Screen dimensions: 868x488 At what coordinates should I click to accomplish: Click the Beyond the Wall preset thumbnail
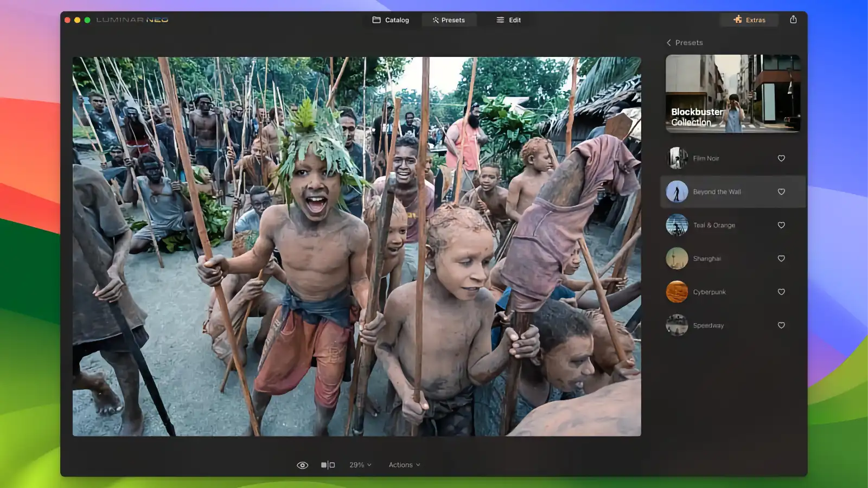pos(676,192)
